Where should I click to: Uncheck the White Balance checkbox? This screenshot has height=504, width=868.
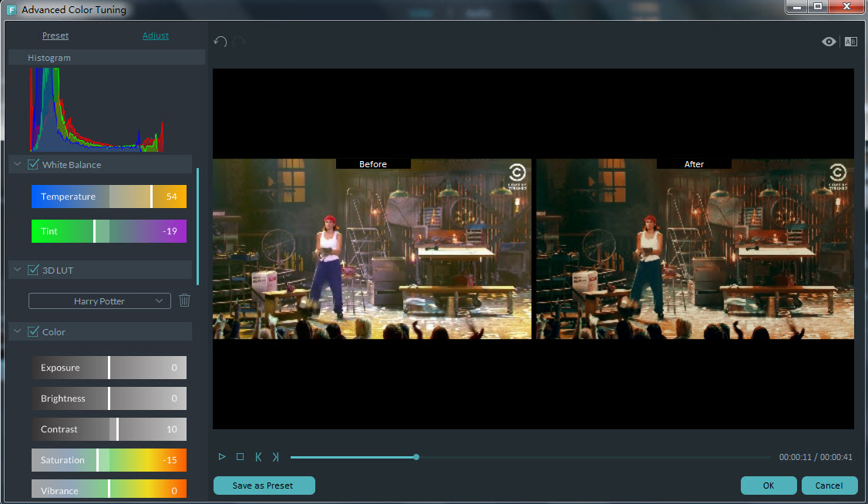coord(33,164)
